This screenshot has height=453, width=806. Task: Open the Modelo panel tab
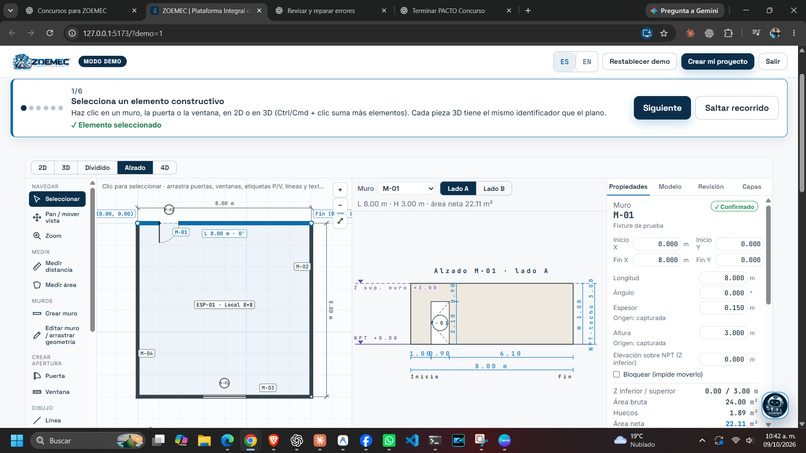[x=670, y=187]
